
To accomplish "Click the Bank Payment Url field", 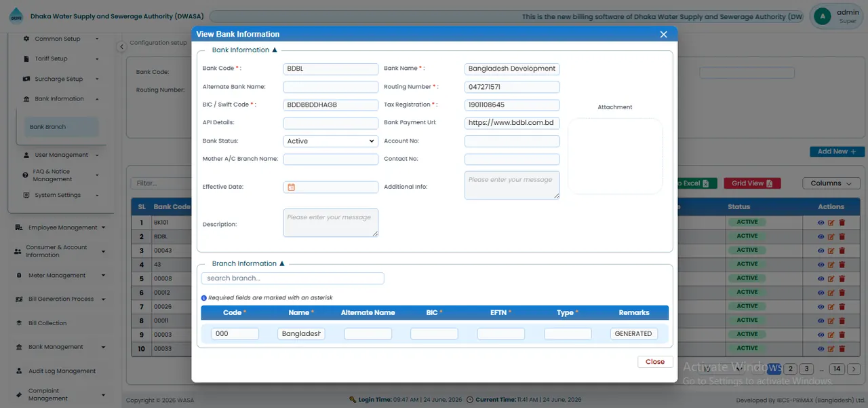I will (x=512, y=123).
